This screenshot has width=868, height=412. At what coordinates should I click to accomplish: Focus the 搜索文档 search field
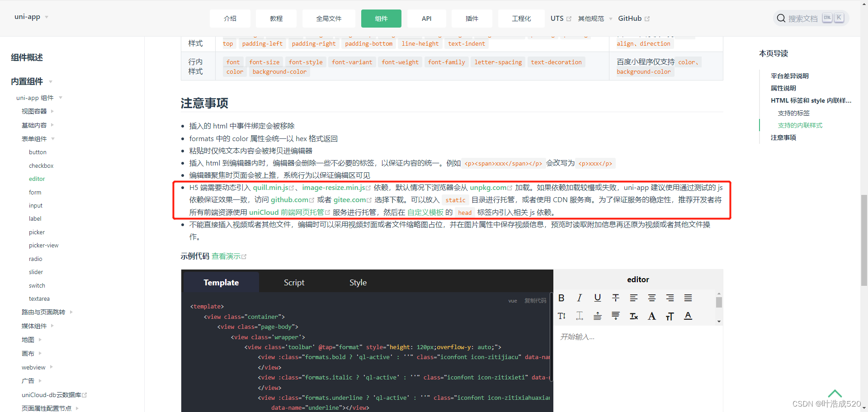point(811,18)
